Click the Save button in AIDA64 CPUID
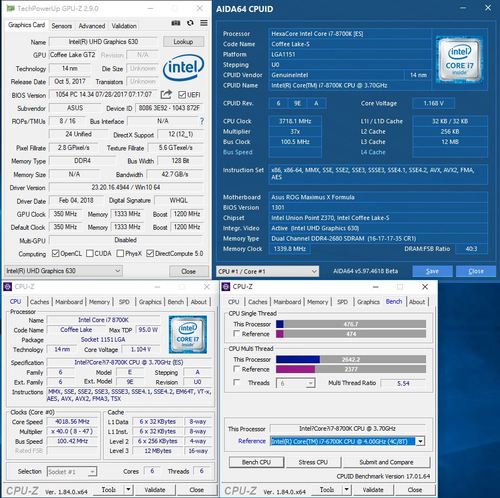This screenshot has width=500, height=498. coord(432,271)
